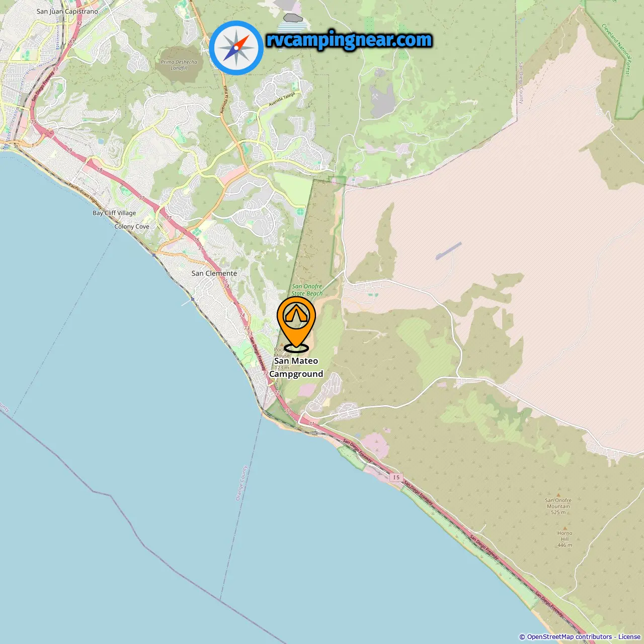Click the Colony Cove label
The image size is (644, 644).
(132, 226)
